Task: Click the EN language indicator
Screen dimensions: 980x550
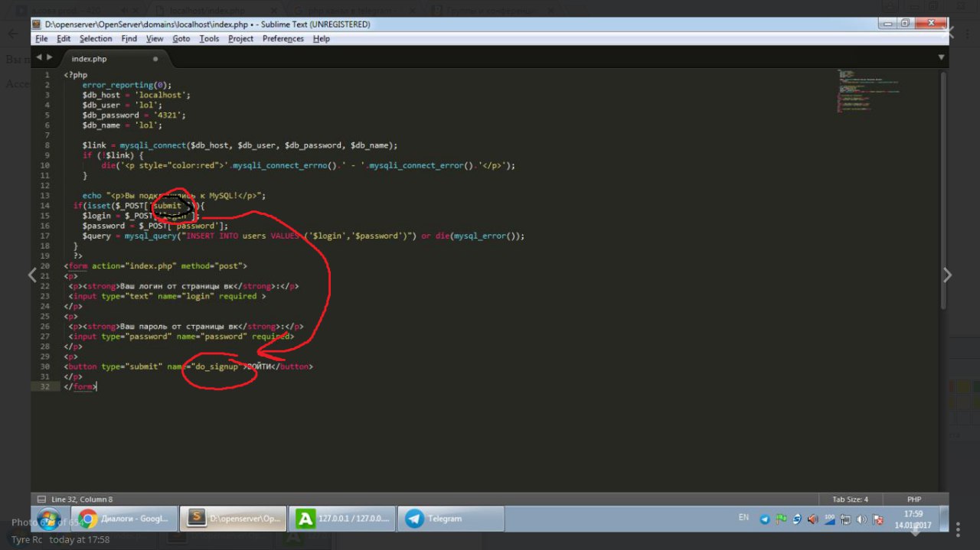Action: tap(743, 518)
